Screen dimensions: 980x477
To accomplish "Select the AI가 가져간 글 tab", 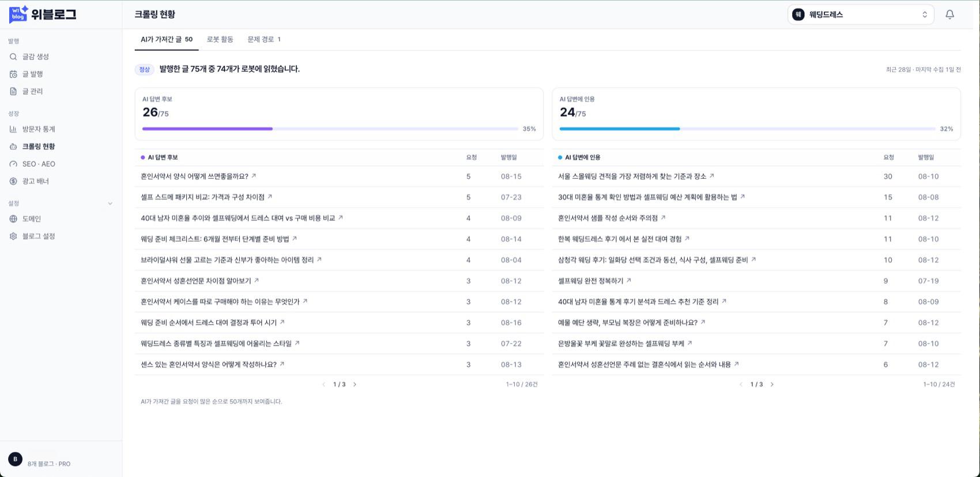I will pyautogui.click(x=167, y=39).
